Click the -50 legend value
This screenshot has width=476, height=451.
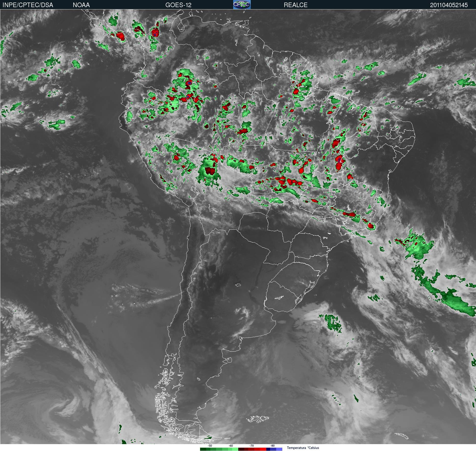point(210,446)
